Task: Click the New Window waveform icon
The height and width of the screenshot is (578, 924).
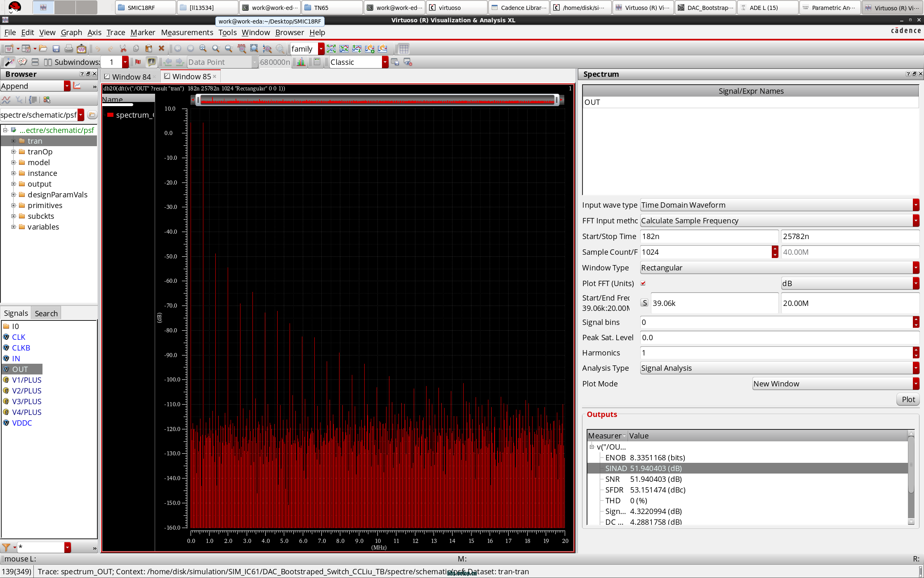Action: (9, 49)
